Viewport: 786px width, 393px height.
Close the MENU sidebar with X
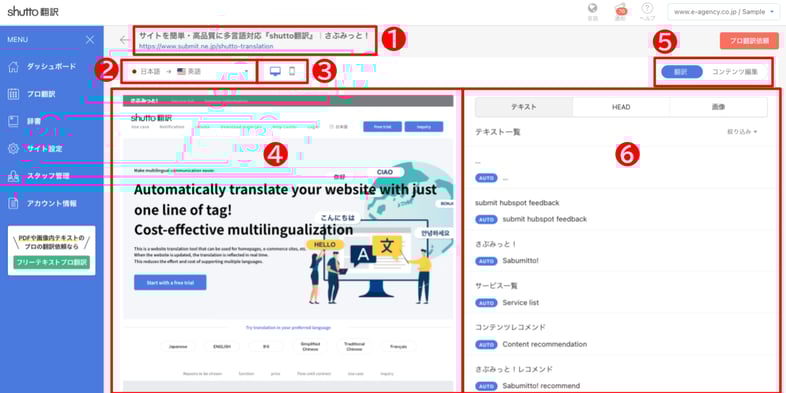90,40
